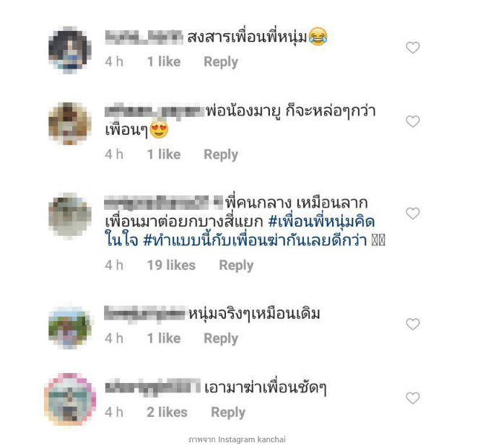Viewport: 488px width, 448px height.
Task: Open pink-bordered avatar of last commenter
Action: pyautogui.click(x=70, y=399)
